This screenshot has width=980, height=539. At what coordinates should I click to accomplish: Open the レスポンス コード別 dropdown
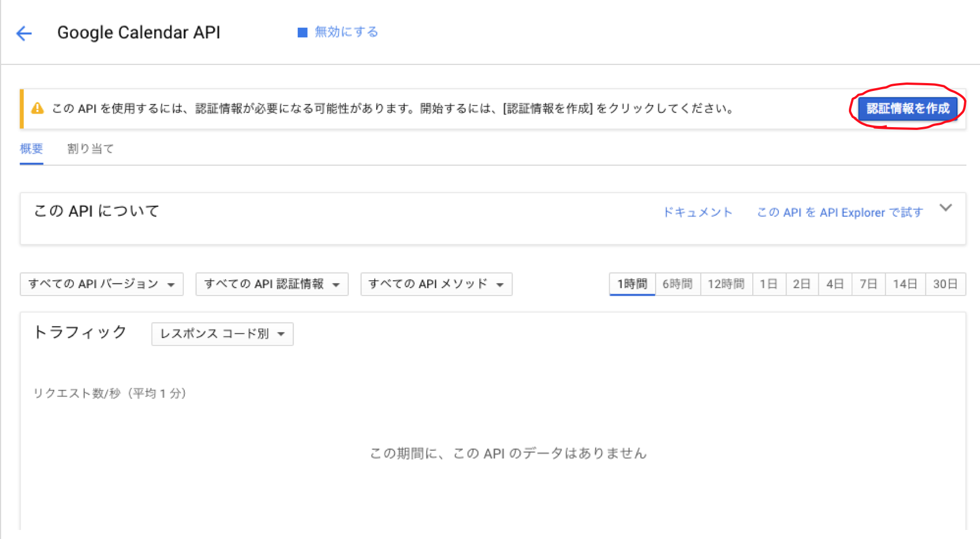coord(222,334)
